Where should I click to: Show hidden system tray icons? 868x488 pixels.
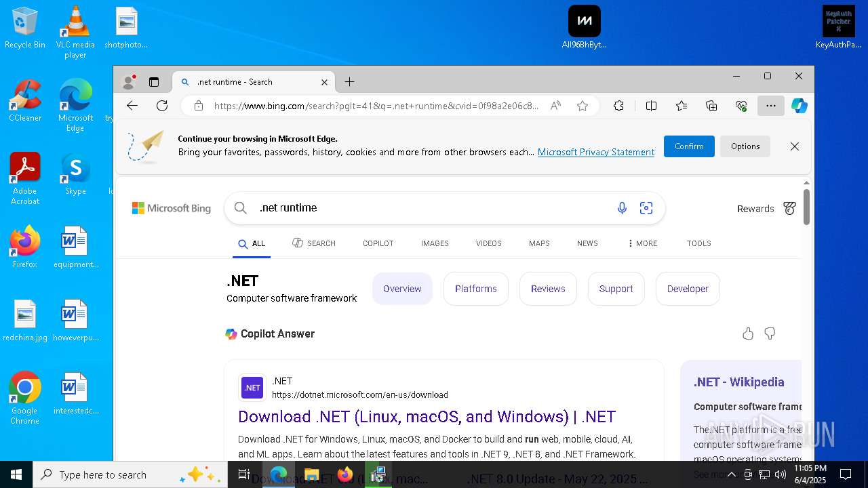coord(732,474)
